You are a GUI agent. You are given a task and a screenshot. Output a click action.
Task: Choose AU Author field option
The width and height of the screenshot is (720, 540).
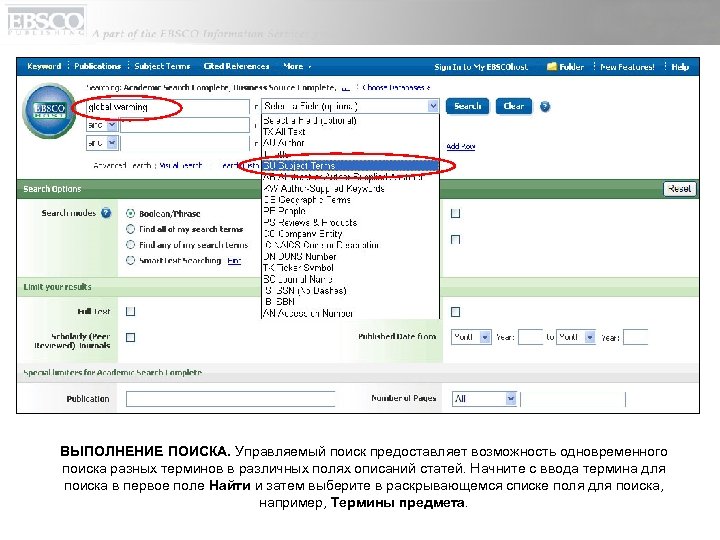point(350,143)
